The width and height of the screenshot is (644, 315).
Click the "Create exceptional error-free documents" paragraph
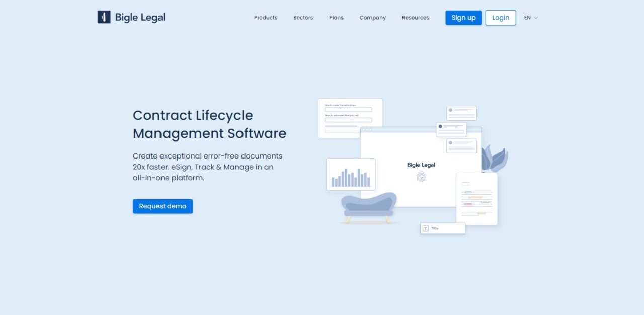(x=207, y=167)
